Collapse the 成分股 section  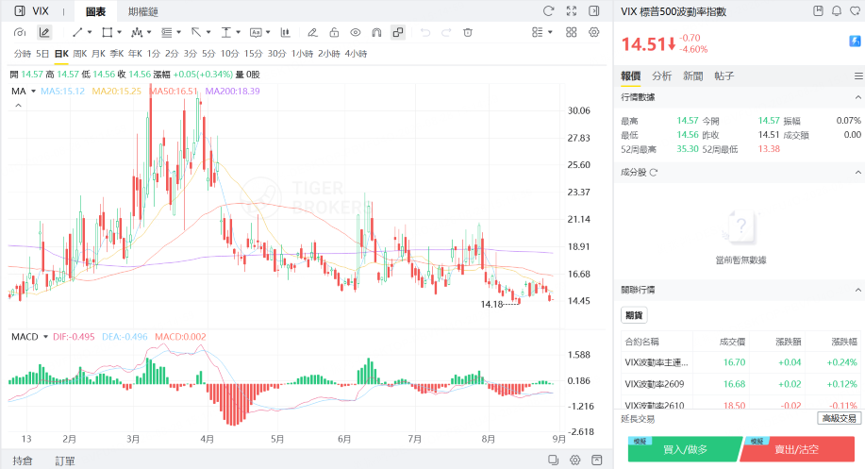858,173
